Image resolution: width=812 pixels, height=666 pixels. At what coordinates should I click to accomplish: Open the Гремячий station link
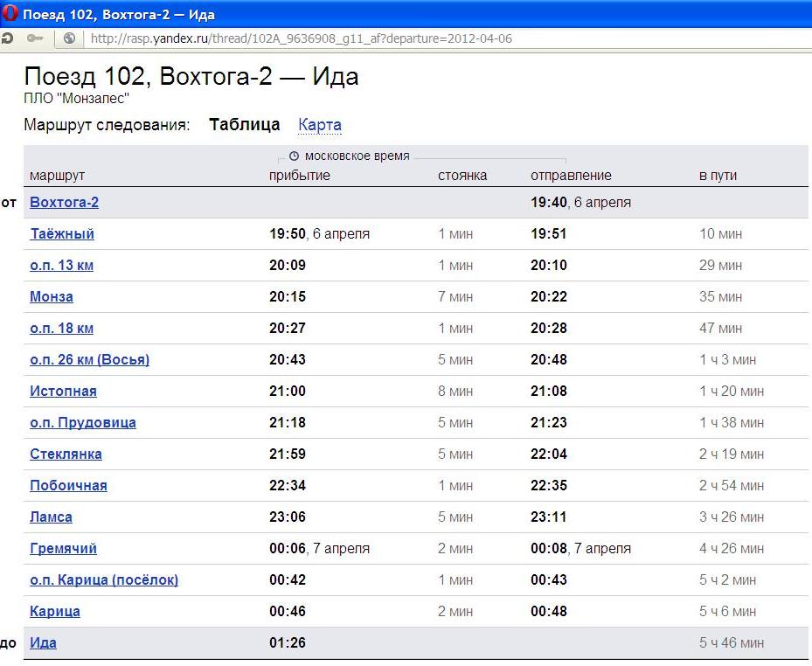[63, 549]
